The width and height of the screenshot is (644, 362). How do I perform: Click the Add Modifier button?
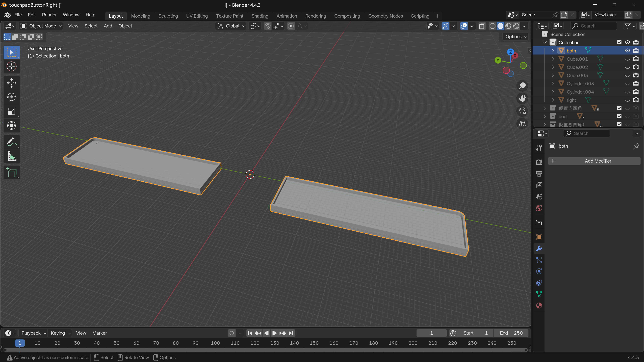coord(594,161)
